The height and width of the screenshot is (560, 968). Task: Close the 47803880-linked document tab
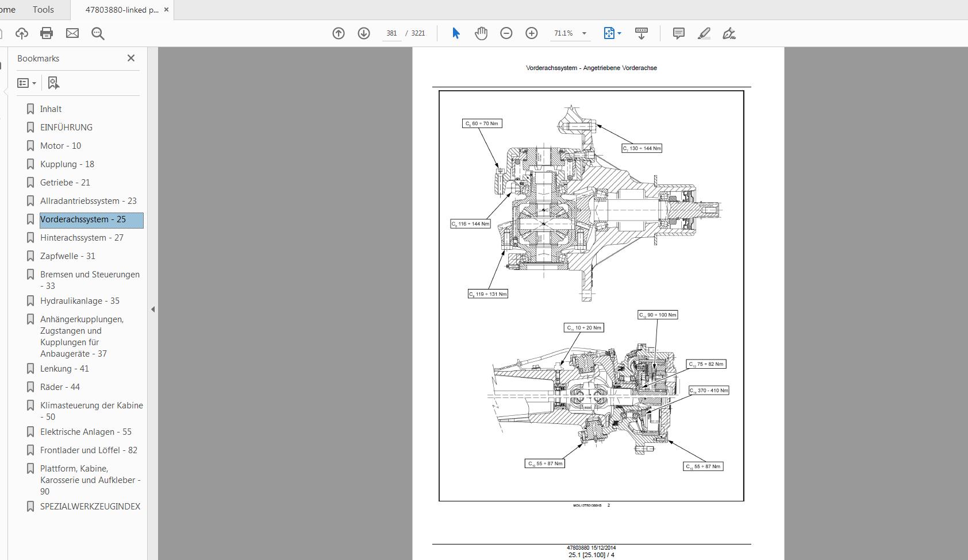click(167, 10)
